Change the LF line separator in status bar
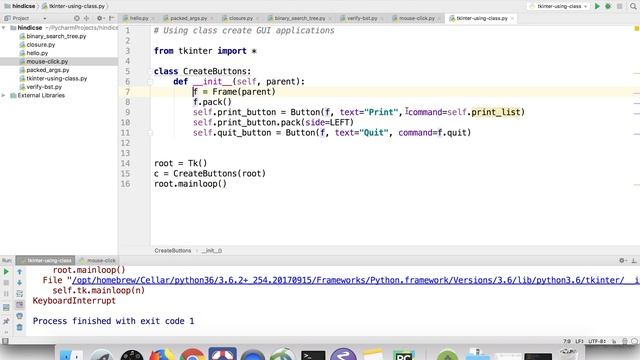Screen dimensions: 640x360 point(579,341)
